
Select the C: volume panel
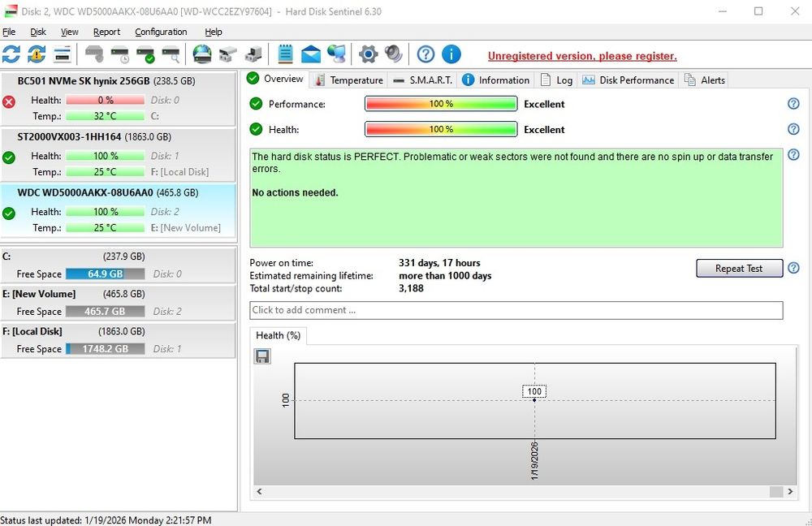118,265
